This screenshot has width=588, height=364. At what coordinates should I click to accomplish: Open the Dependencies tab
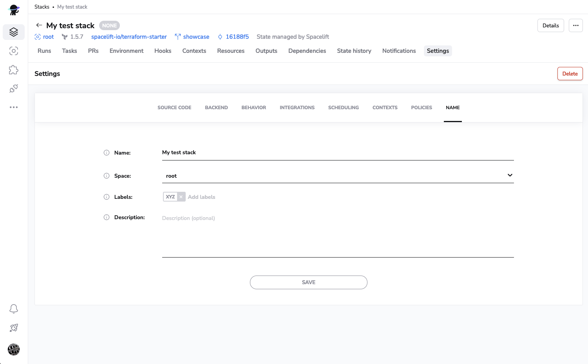(x=307, y=51)
